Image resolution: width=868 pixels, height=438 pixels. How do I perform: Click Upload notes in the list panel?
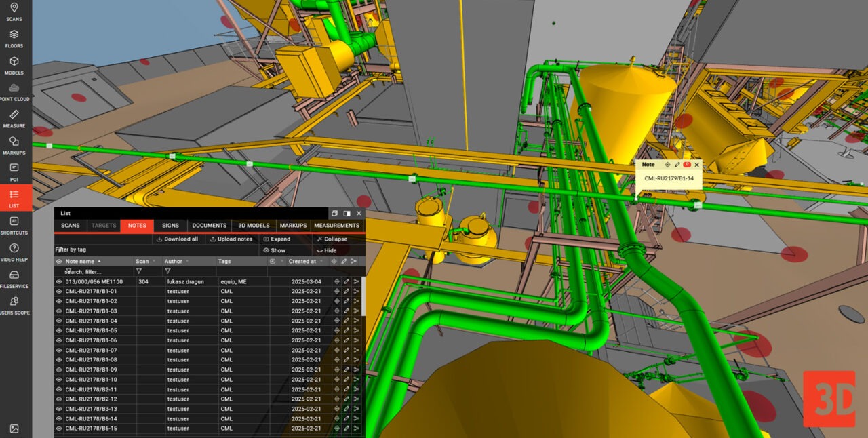pos(231,239)
